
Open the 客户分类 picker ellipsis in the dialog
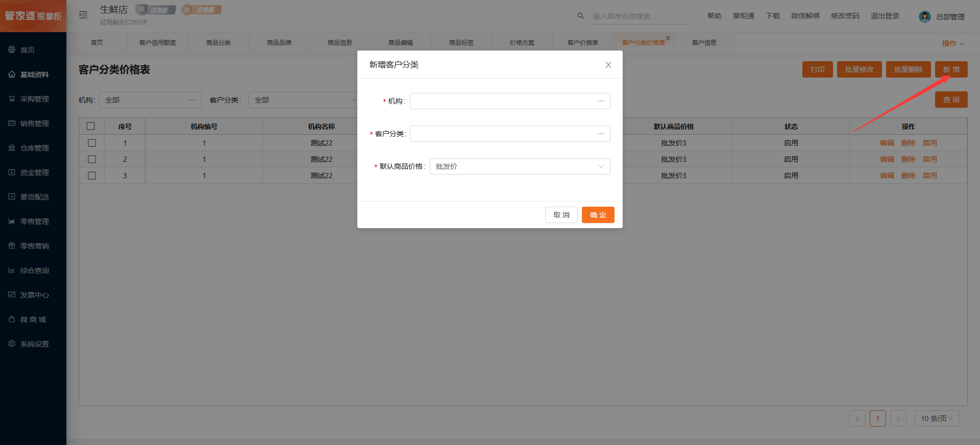point(601,134)
